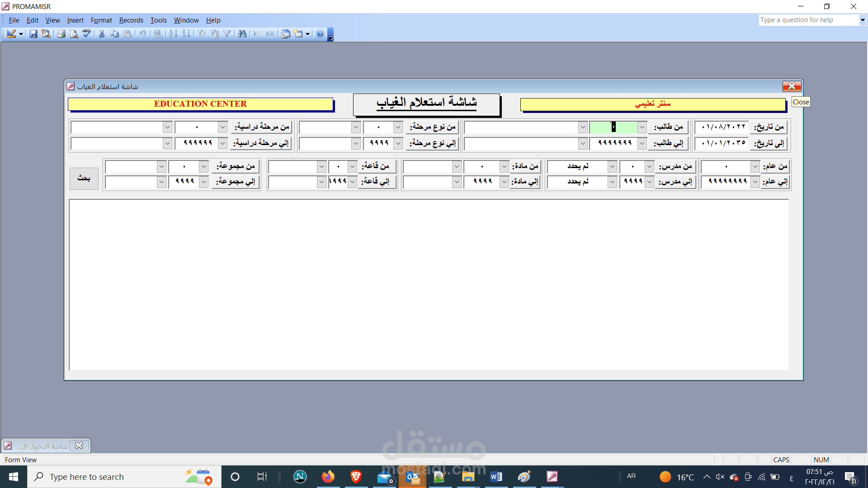Click the Delete Record toolbar icon
Screen dimensions: 868x488
[270, 34]
